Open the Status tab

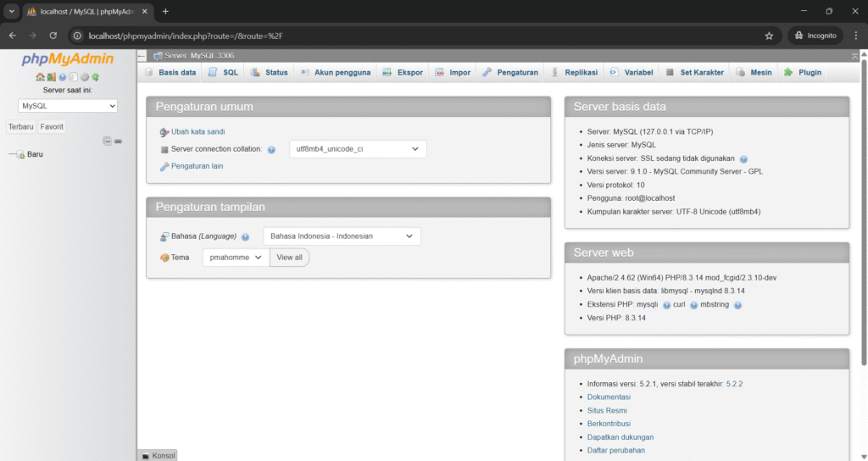click(x=269, y=73)
